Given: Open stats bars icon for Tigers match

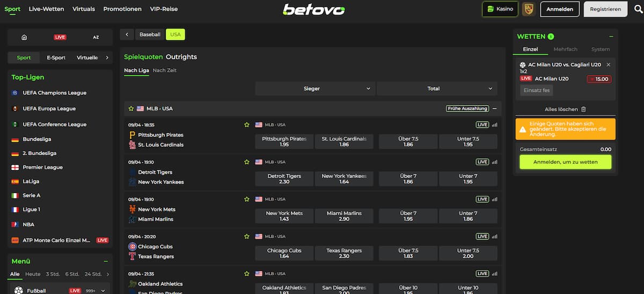Looking at the screenshot, I should coord(495,162).
